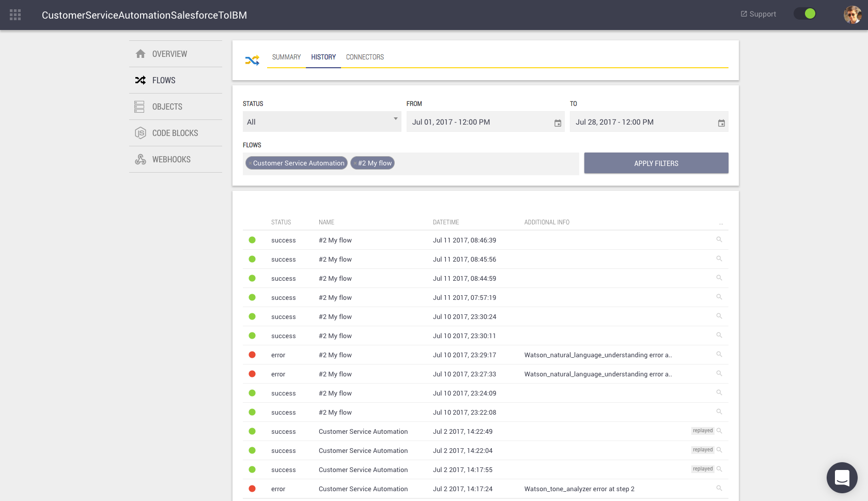Click replayed tag on 14:22:04 row
The width and height of the screenshot is (868, 501).
pos(703,450)
